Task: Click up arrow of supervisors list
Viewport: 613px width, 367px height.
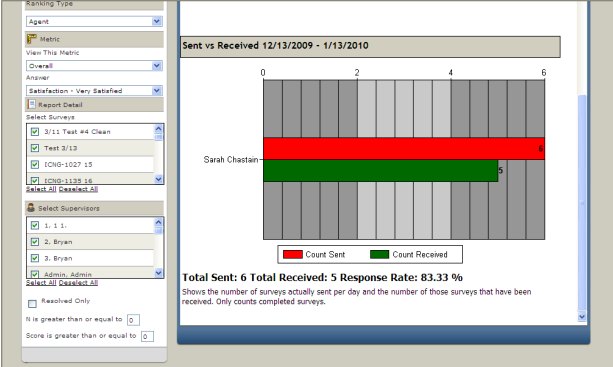Action: 158,222
